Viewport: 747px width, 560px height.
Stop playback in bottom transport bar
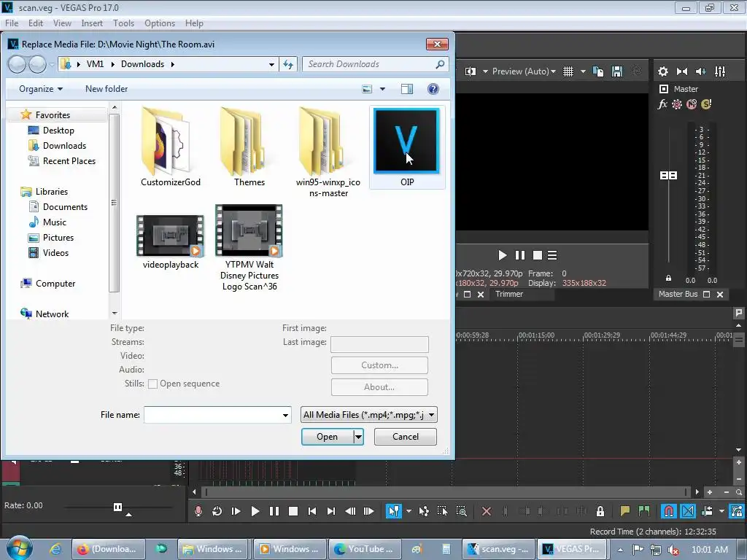(293, 511)
